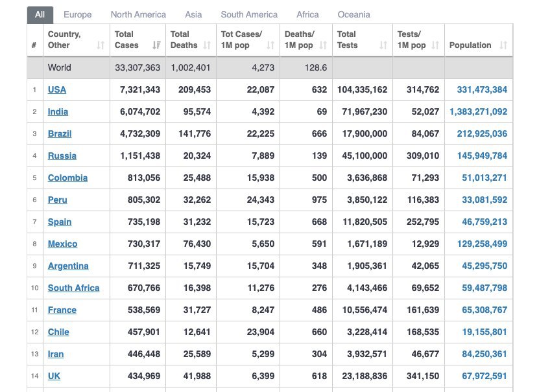Switch to the Europe tab
The height and width of the screenshot is (392, 539).
pos(78,15)
